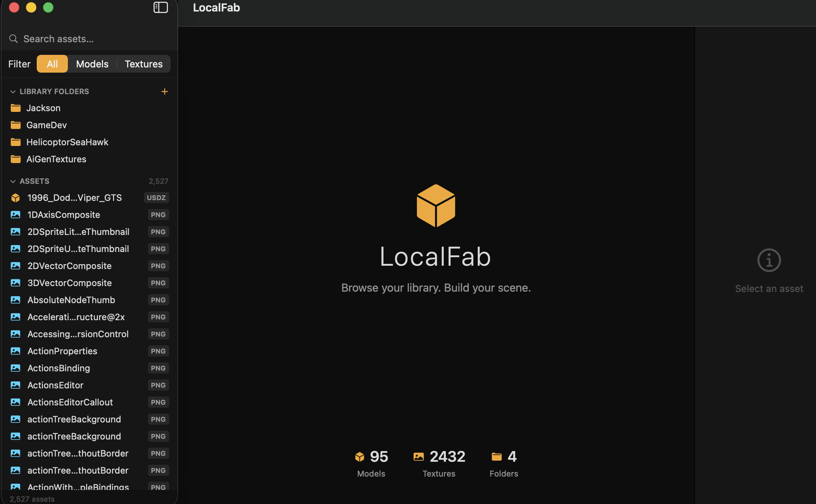
Task: Switch to the Textures filter
Action: (x=144, y=64)
